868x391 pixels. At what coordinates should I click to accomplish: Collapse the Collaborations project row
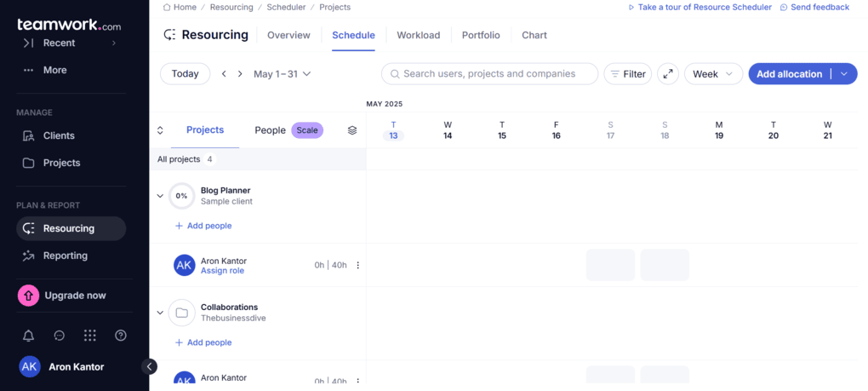[x=160, y=313]
